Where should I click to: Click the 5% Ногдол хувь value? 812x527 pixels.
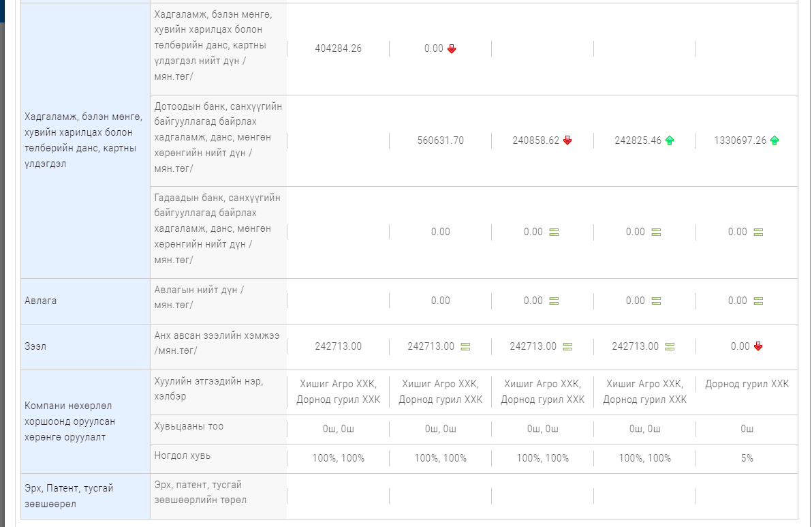click(x=747, y=458)
